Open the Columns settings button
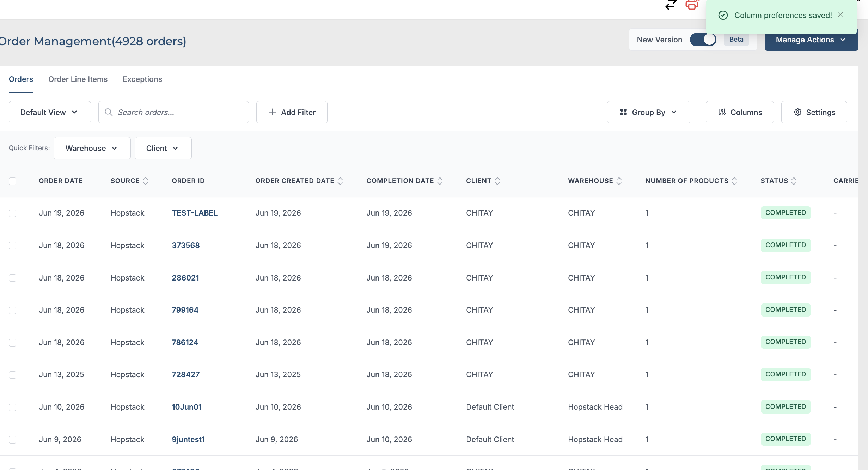Viewport: 868px width, 470px height. pyautogui.click(x=740, y=112)
